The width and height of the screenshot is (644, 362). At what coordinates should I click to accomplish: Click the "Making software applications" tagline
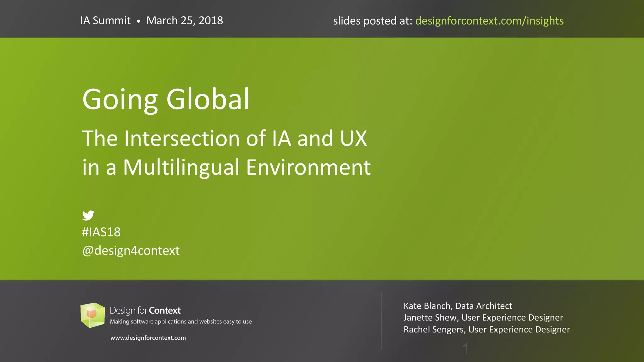tap(181, 321)
